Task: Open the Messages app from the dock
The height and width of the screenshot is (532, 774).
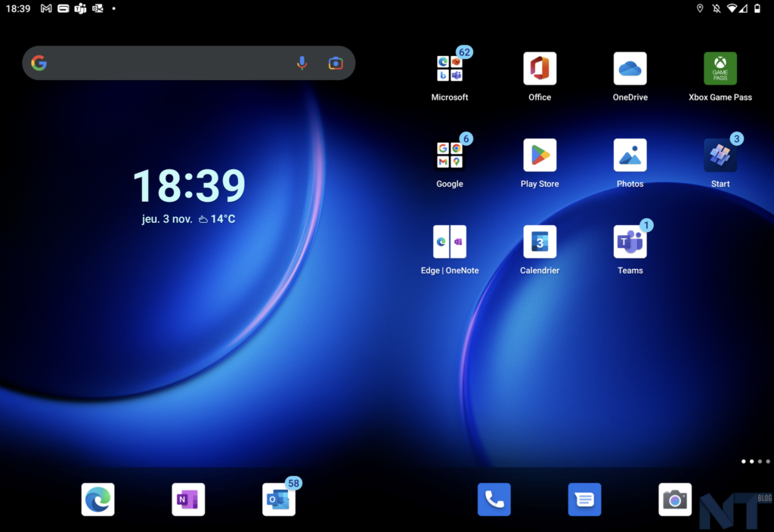Action: (584, 500)
